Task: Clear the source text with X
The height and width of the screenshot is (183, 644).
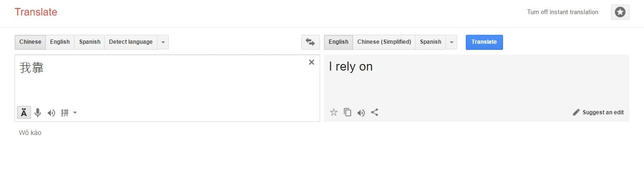Action: 311,62
